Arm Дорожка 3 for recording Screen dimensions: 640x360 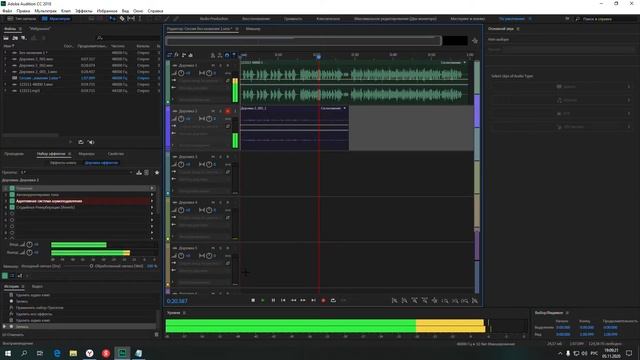(228, 157)
